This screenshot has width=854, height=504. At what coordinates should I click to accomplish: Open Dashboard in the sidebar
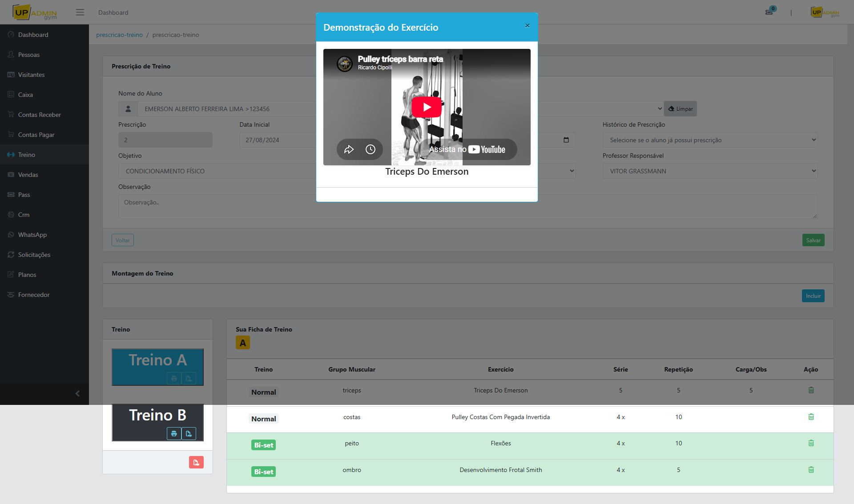44,35
